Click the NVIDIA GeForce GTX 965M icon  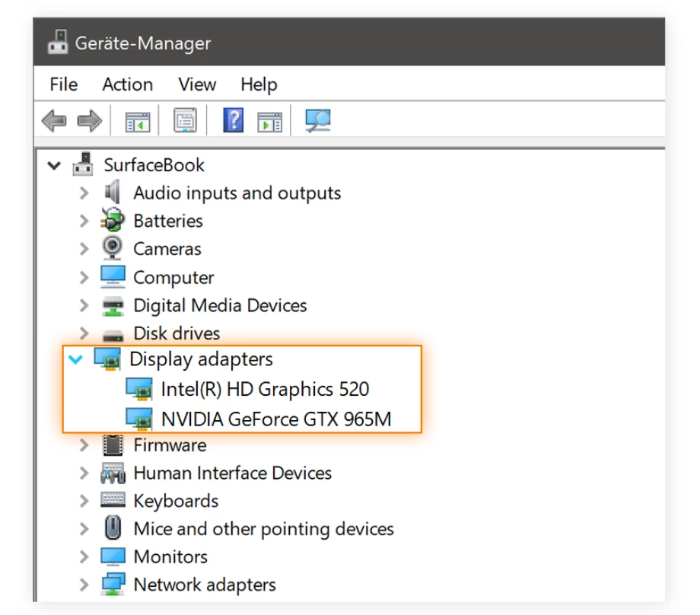[138, 419]
